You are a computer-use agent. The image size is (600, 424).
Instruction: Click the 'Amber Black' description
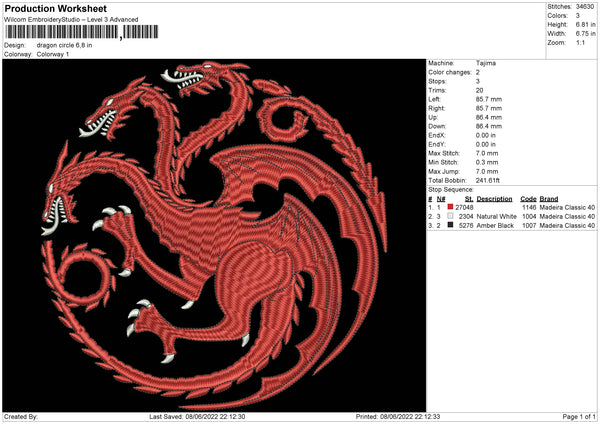pyautogui.click(x=495, y=226)
